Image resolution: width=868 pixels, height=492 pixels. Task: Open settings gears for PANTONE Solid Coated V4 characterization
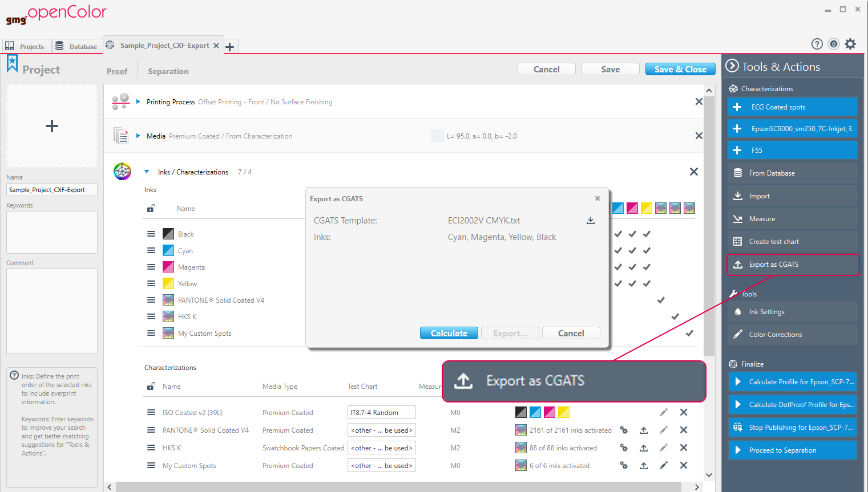coord(624,430)
